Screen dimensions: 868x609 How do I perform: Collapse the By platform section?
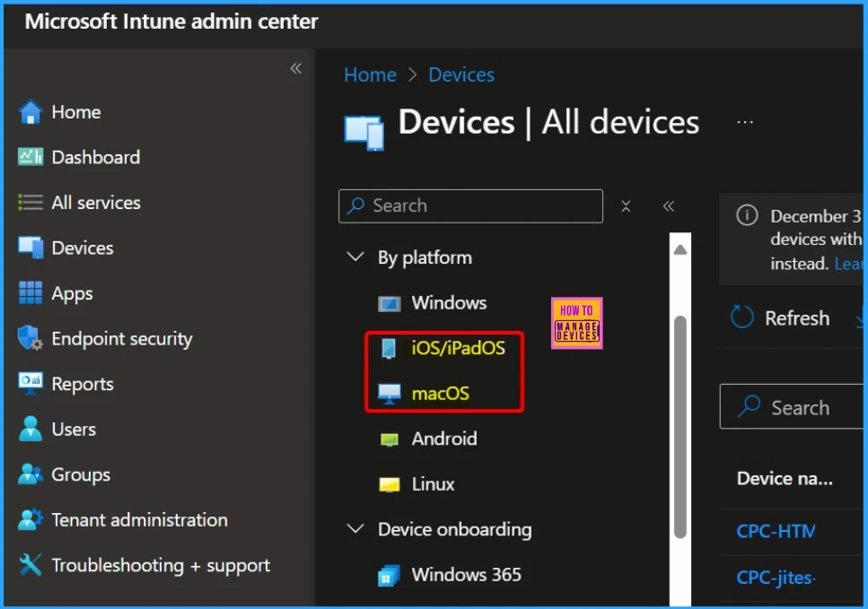pos(355,257)
